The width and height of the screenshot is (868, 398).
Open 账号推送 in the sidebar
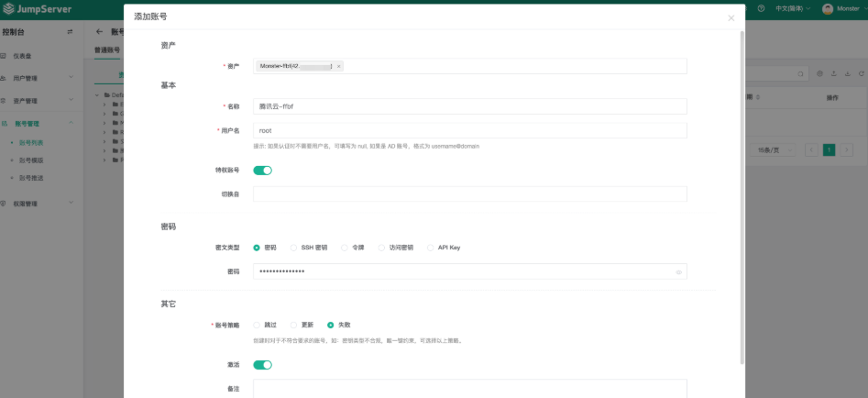click(31, 178)
